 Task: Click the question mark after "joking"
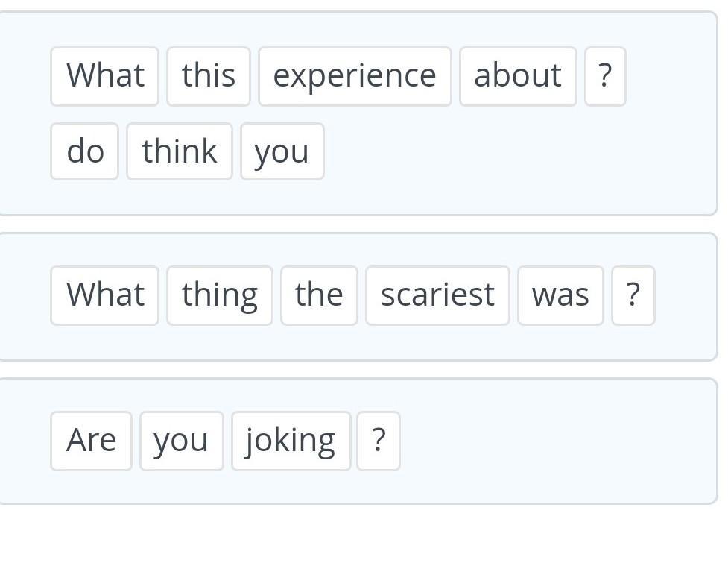379,441
